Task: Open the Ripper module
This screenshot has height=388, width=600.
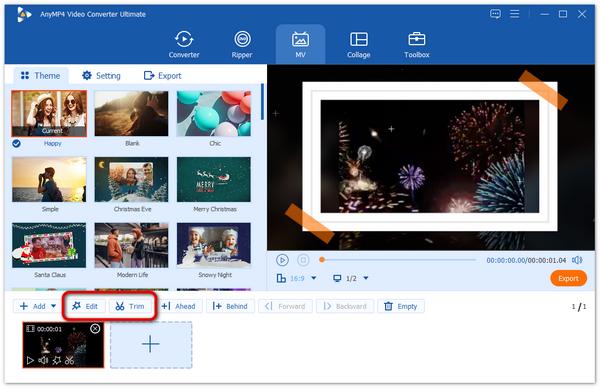Action: (242, 45)
